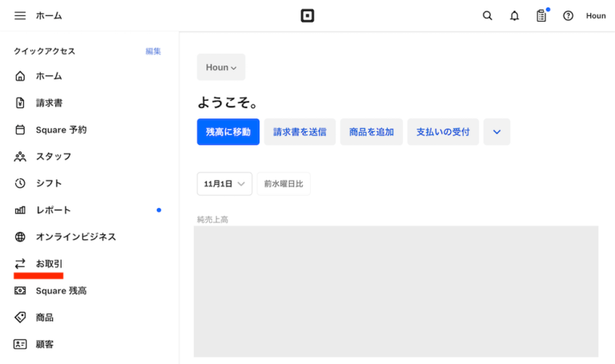Screen dimensions: 615x364
Task: Click the globe icon for オンラインビジネス
Action: (20, 237)
